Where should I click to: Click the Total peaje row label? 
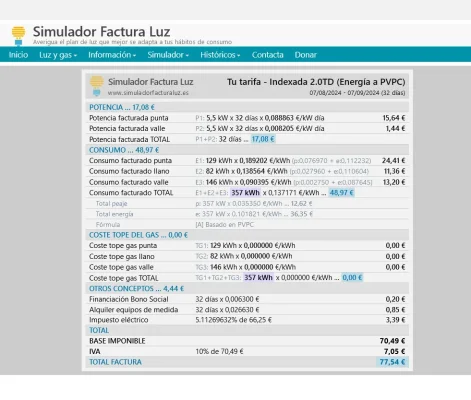click(x=111, y=204)
